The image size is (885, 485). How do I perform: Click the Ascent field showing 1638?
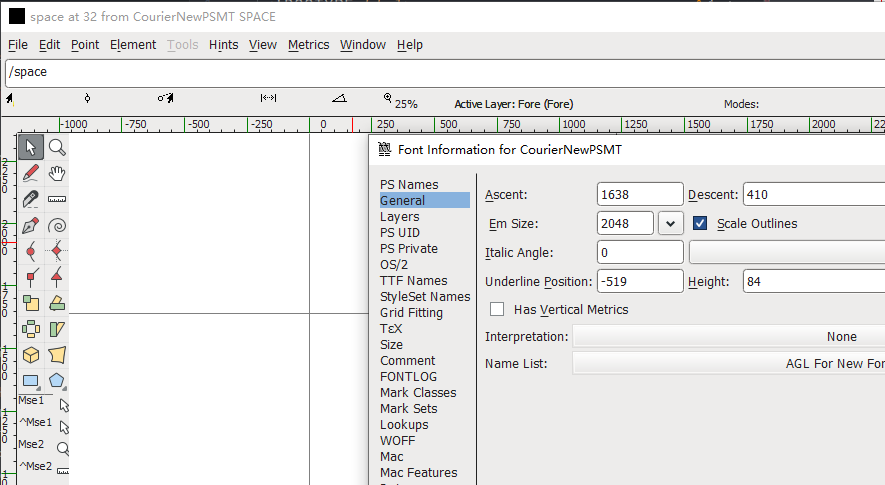tap(640, 194)
